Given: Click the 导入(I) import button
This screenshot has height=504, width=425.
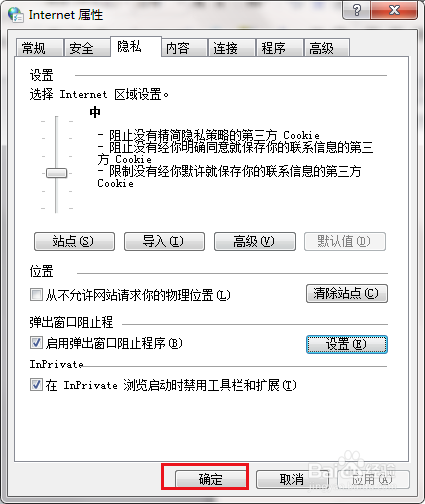Looking at the screenshot, I should (164, 241).
